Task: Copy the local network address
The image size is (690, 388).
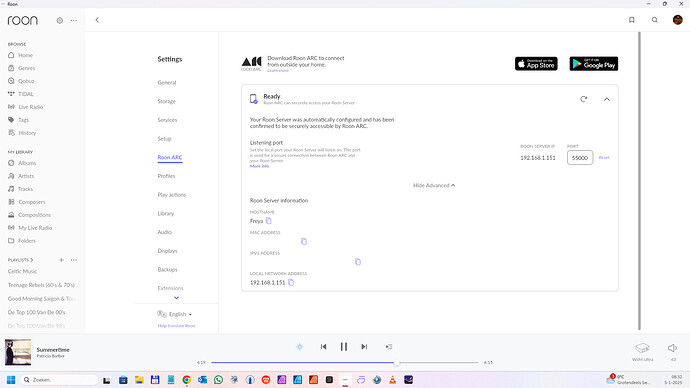Action: click(291, 282)
